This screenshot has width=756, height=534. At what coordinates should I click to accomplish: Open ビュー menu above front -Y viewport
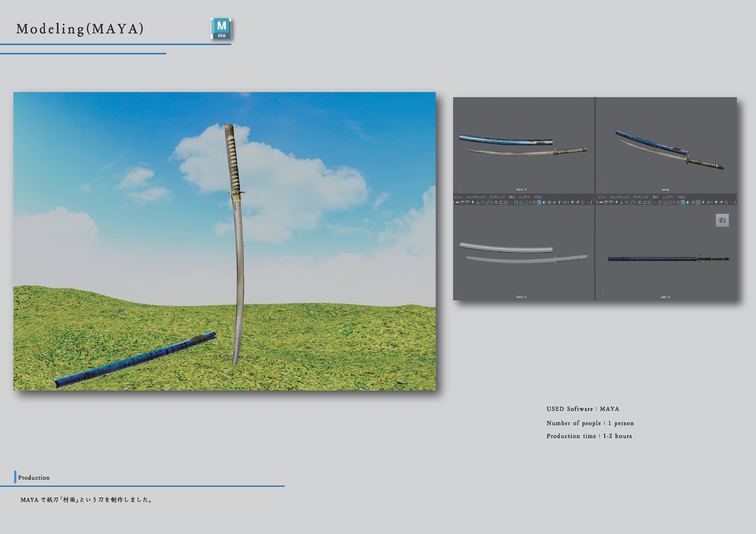458,197
